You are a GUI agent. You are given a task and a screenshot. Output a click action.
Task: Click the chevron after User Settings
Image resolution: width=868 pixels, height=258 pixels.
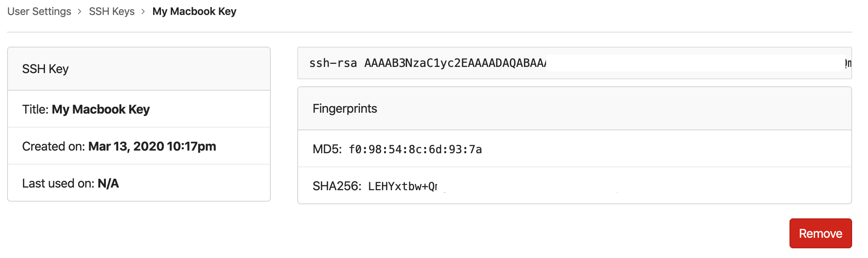pyautogui.click(x=80, y=11)
